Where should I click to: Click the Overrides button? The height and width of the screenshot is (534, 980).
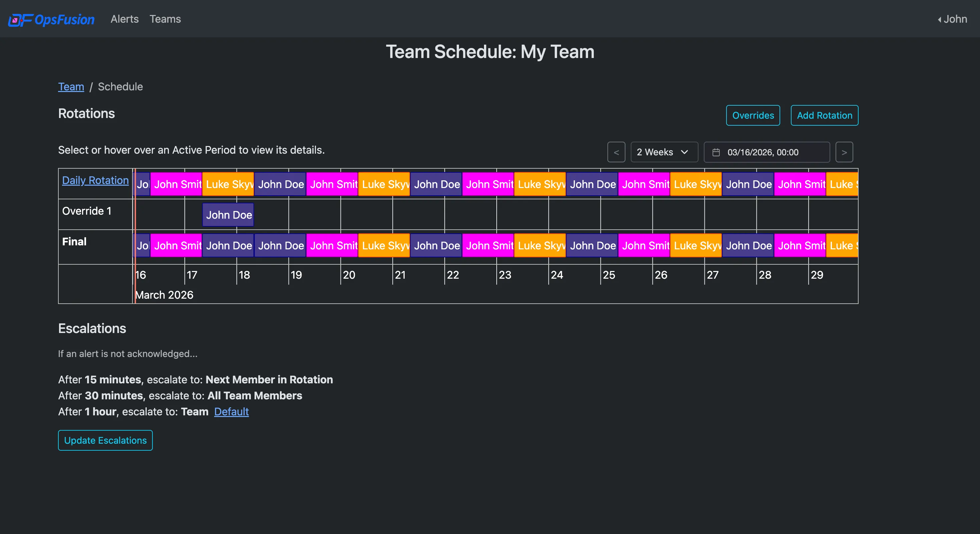point(753,115)
